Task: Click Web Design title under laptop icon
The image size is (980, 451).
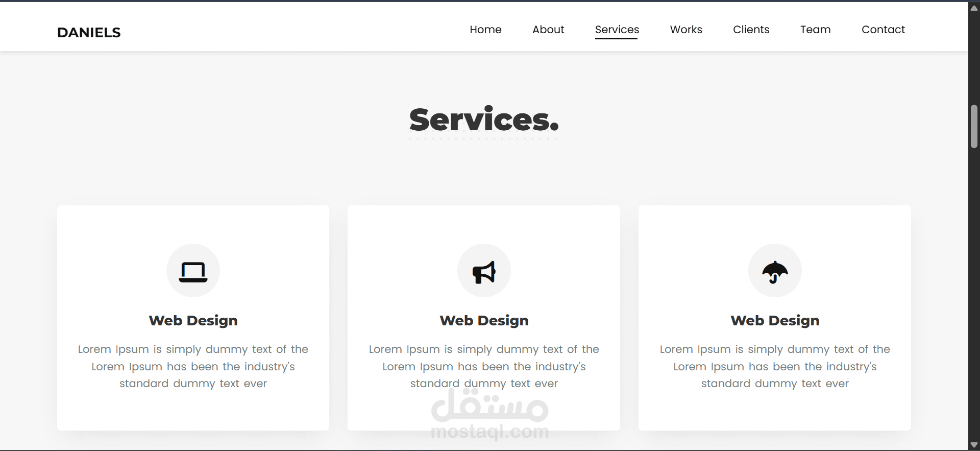Action: coord(193,320)
